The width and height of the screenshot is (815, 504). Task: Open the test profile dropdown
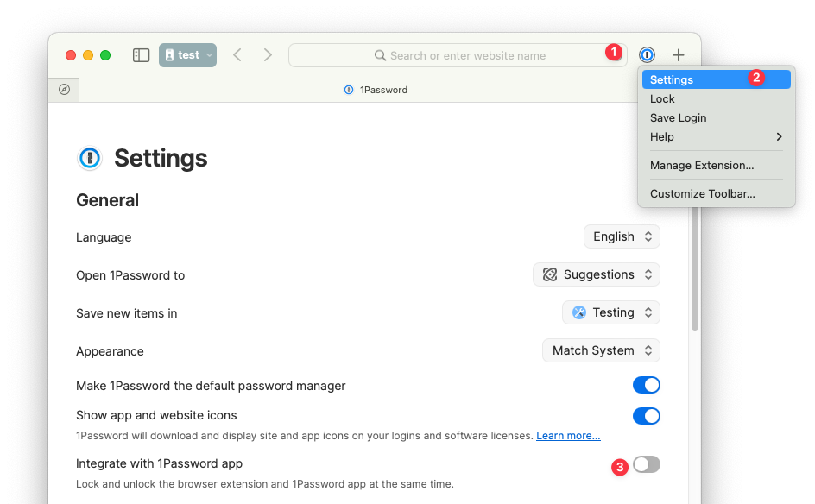(187, 55)
